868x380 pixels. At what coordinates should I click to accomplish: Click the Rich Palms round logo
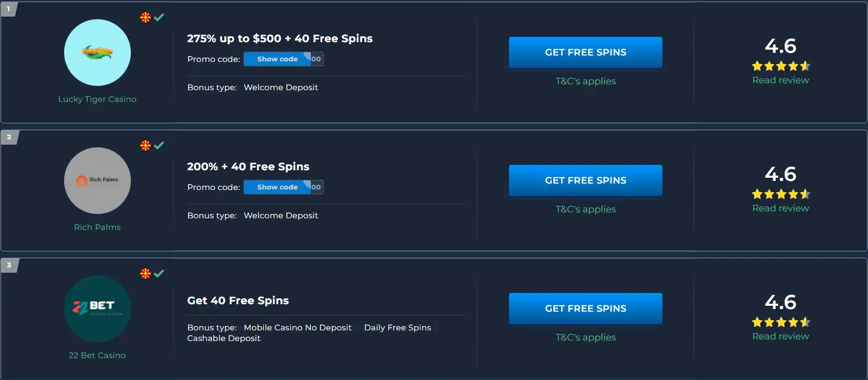click(97, 181)
